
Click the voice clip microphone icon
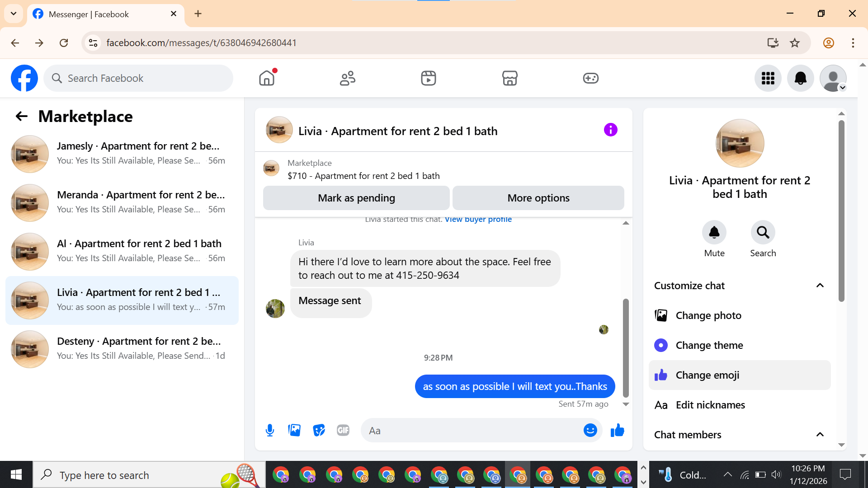point(270,430)
